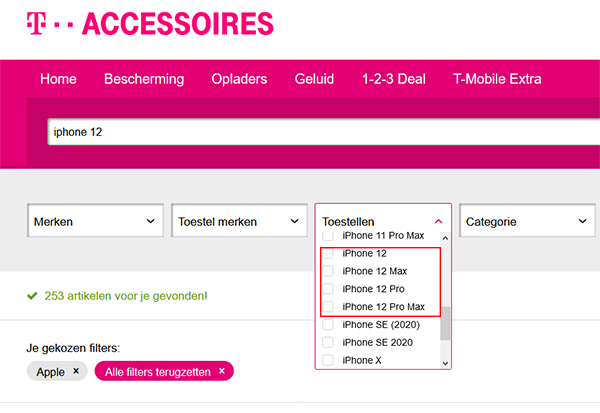Click the T-Mobile logo icon

pos(36,23)
